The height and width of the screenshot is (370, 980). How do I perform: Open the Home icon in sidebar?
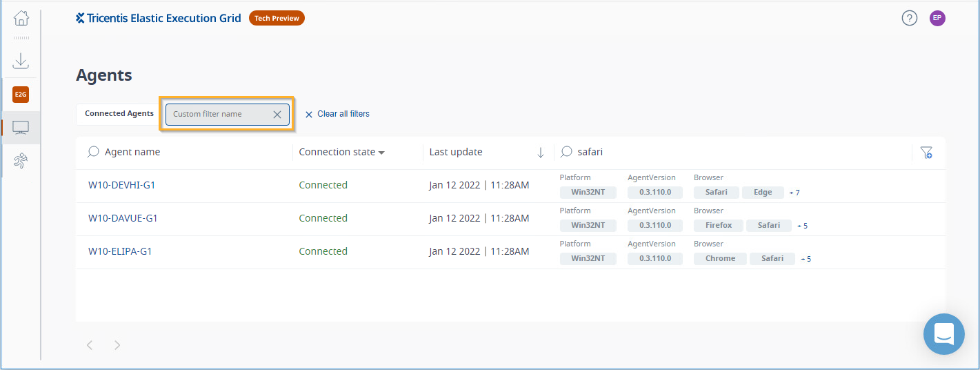click(21, 18)
